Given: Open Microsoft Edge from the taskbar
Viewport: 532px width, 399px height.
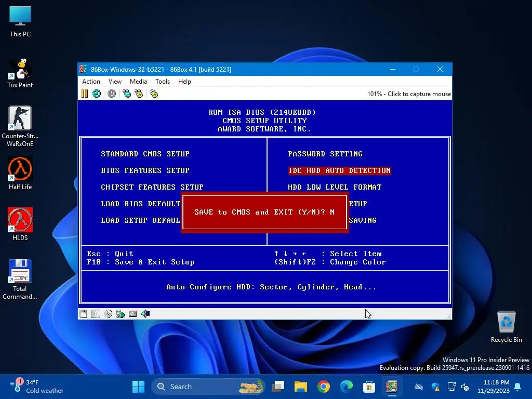Looking at the screenshot, I should point(346,387).
